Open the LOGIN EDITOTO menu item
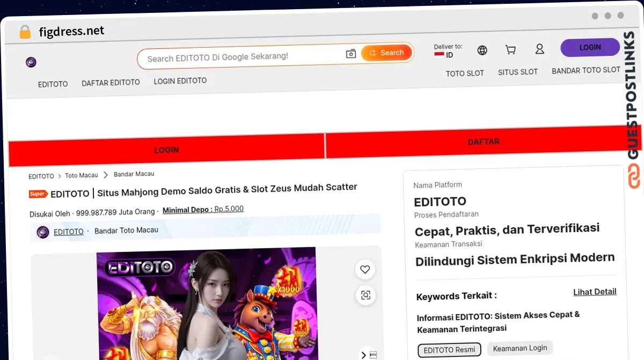 (180, 81)
